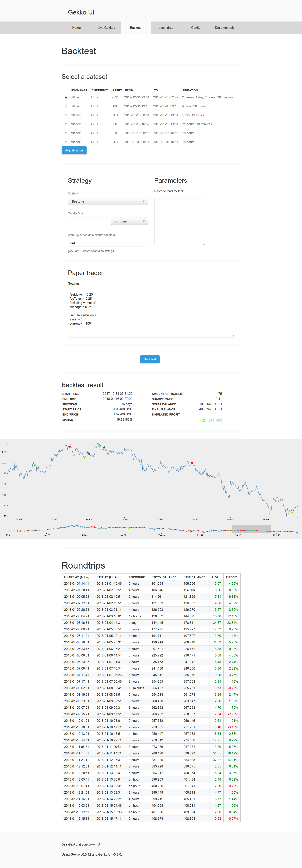The height and width of the screenshot is (868, 302).
Task: Select the BCH dataset radio button
Action: click(x=66, y=124)
